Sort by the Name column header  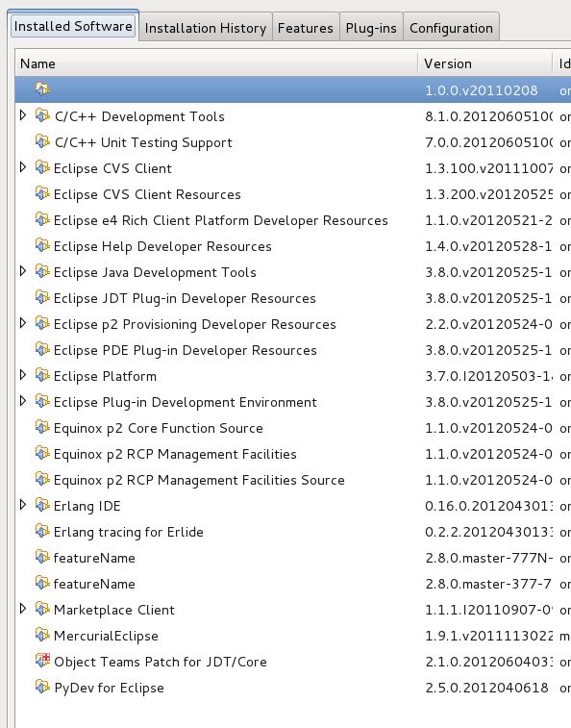[x=216, y=63]
